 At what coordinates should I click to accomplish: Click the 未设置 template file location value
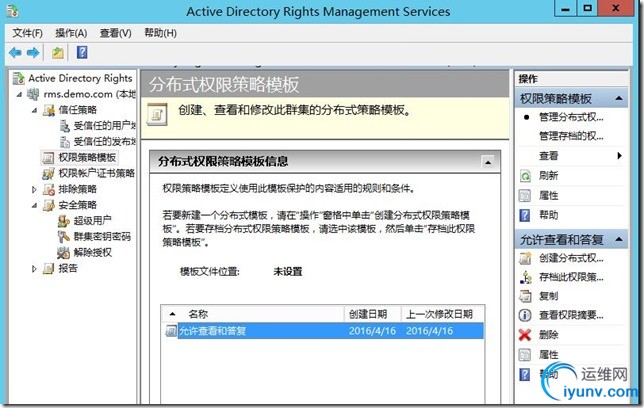pyautogui.click(x=288, y=272)
